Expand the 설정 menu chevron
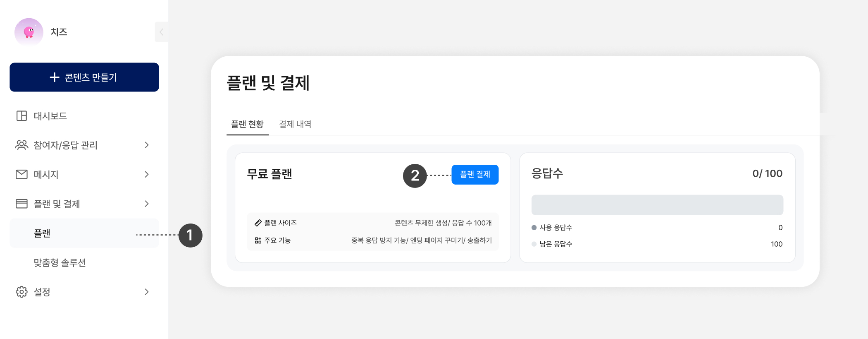Viewport: 868px width, 339px height. point(147,292)
